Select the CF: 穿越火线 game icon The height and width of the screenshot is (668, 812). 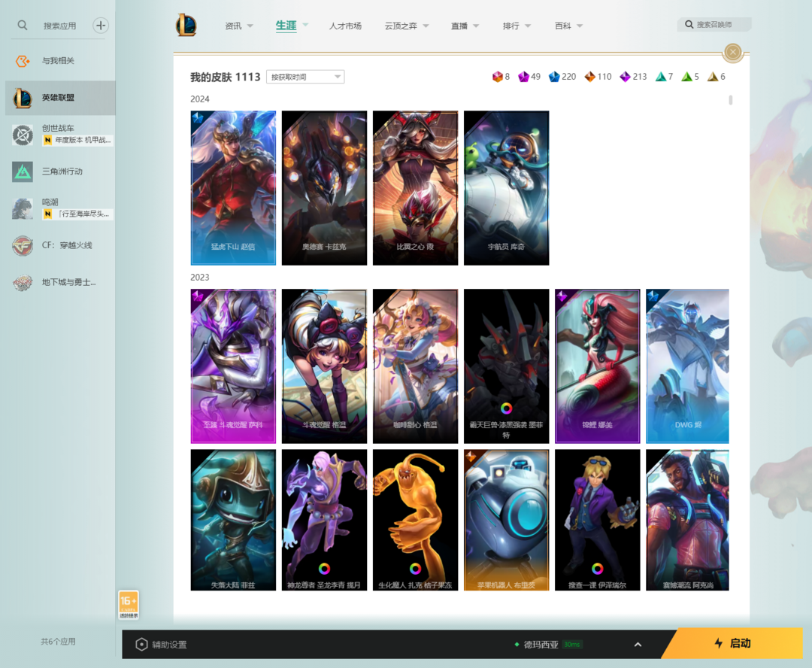click(x=23, y=246)
